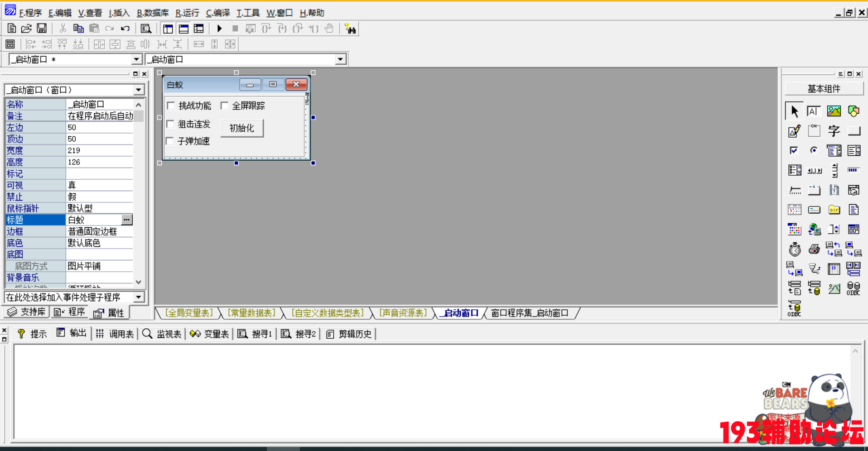Click the Paste clipboard icon
The image size is (868, 451).
(94, 29)
